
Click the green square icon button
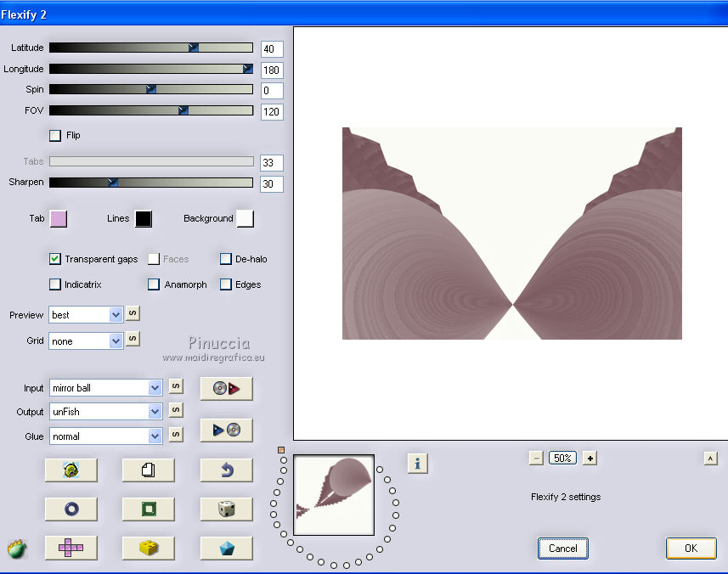149,509
